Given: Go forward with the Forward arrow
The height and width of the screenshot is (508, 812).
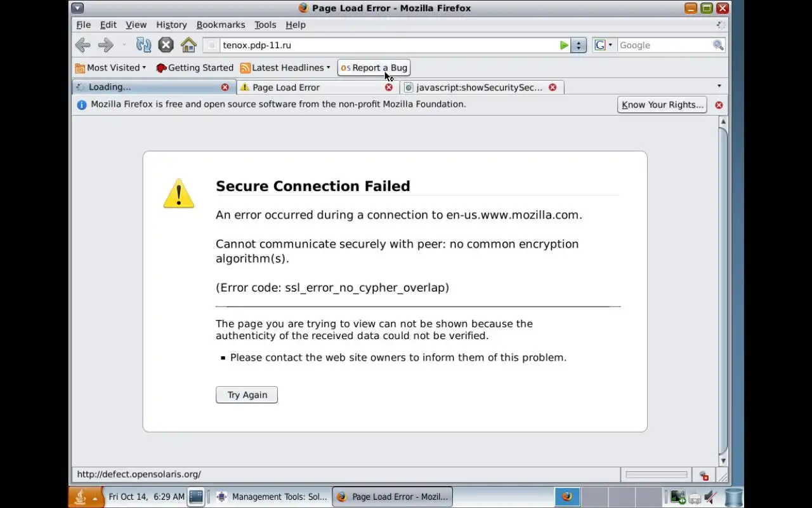Looking at the screenshot, I should pos(106,45).
